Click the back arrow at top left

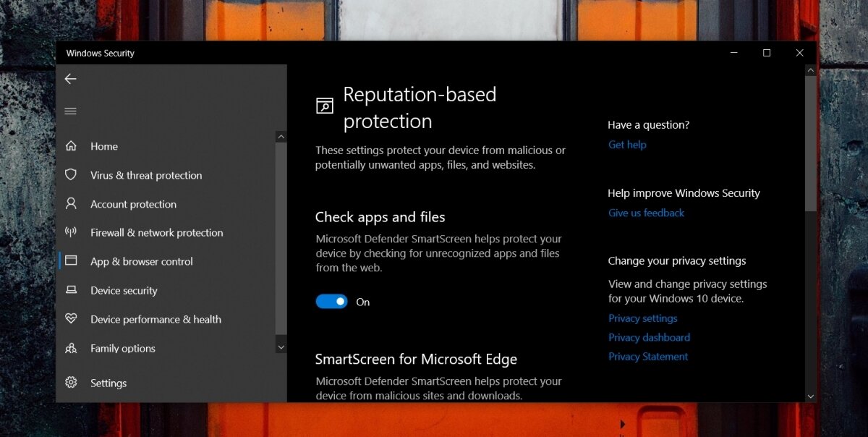70,79
